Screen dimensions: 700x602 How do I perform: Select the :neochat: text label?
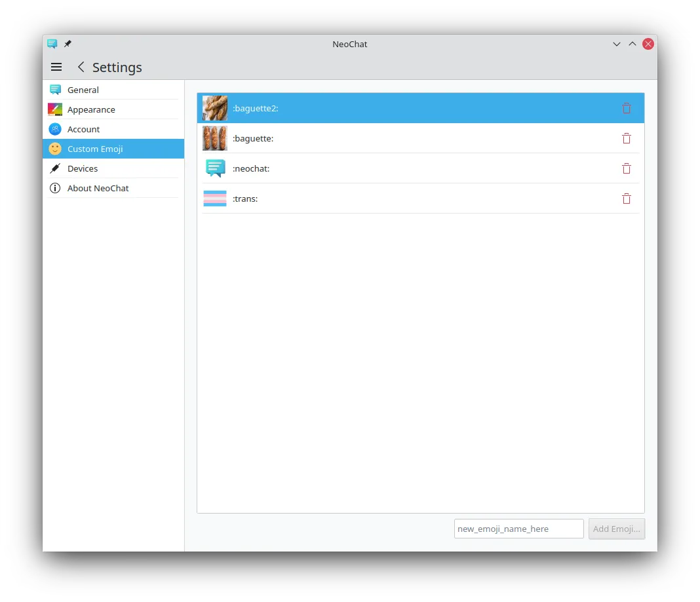click(251, 169)
